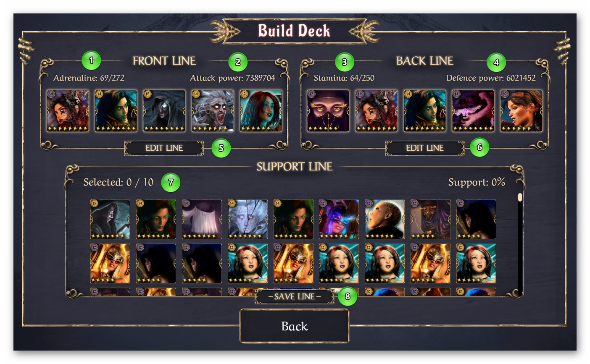
Task: Click green marker number 8 beside Save Line
Action: click(x=348, y=296)
